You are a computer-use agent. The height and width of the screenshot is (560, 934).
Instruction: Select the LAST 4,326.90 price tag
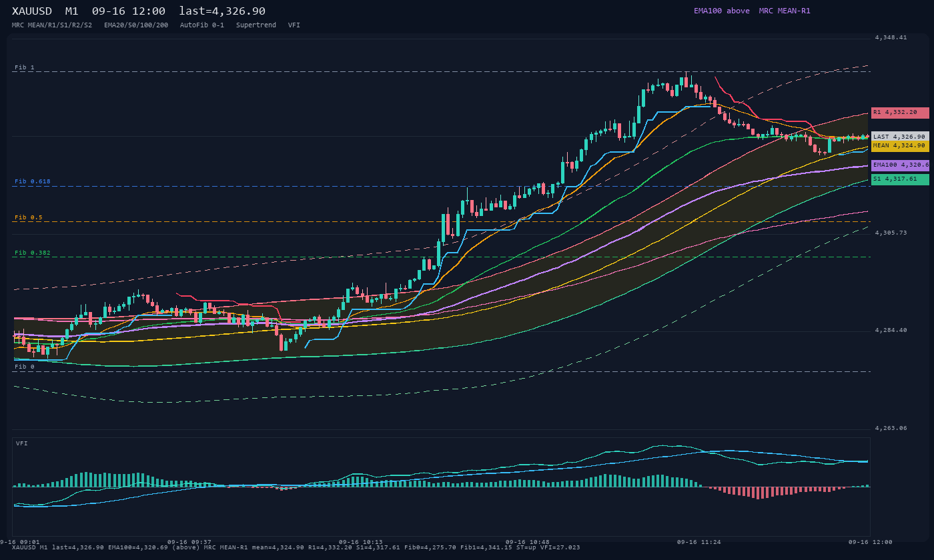coord(900,136)
